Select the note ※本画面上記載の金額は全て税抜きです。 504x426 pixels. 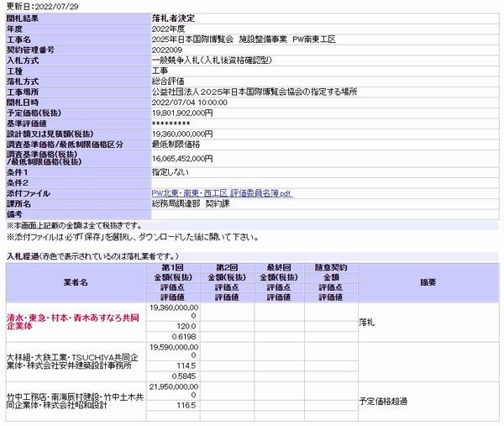74,225
